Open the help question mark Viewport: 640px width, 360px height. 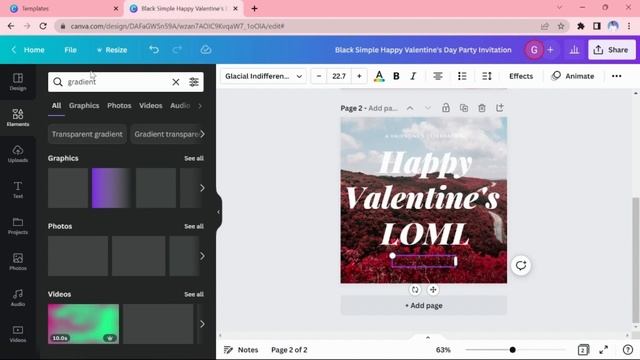click(x=628, y=350)
